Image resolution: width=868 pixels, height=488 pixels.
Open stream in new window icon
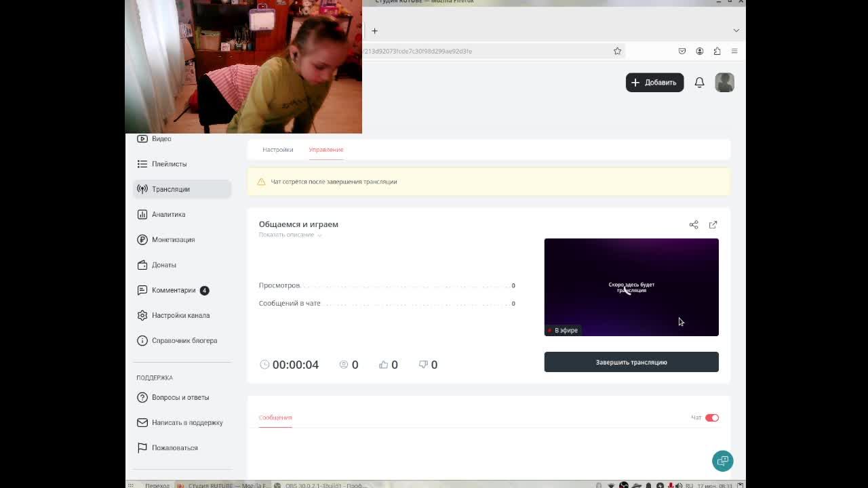point(713,224)
